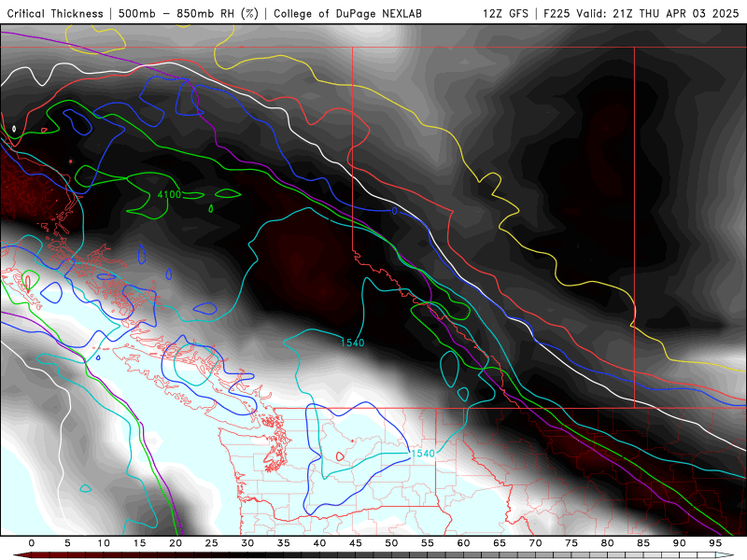This screenshot has height=560, width=747.
Task: Click the "50" tick on the color scale
Action: point(391,543)
